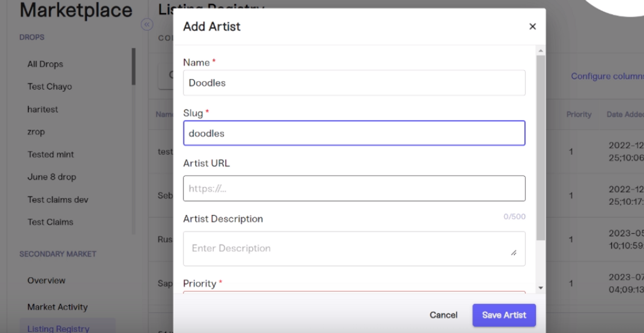Viewport: 644px width, 333px height.
Task: Click the Name input field
Action: tap(354, 83)
